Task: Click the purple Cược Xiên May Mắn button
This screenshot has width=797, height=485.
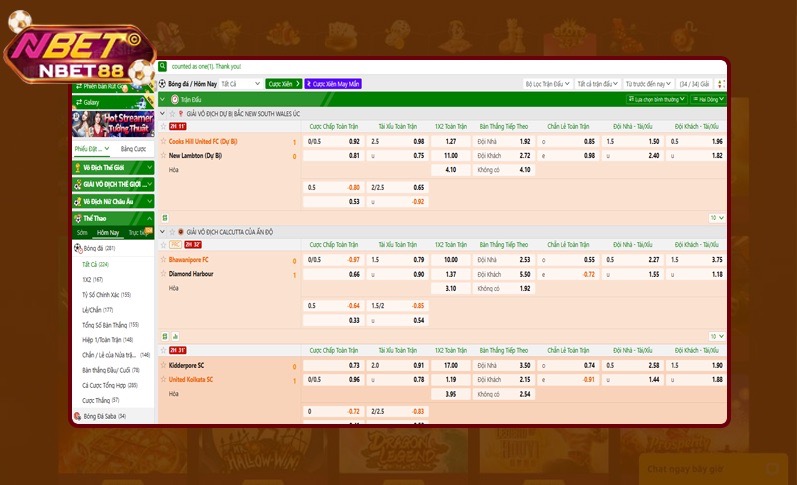Action: (x=333, y=84)
